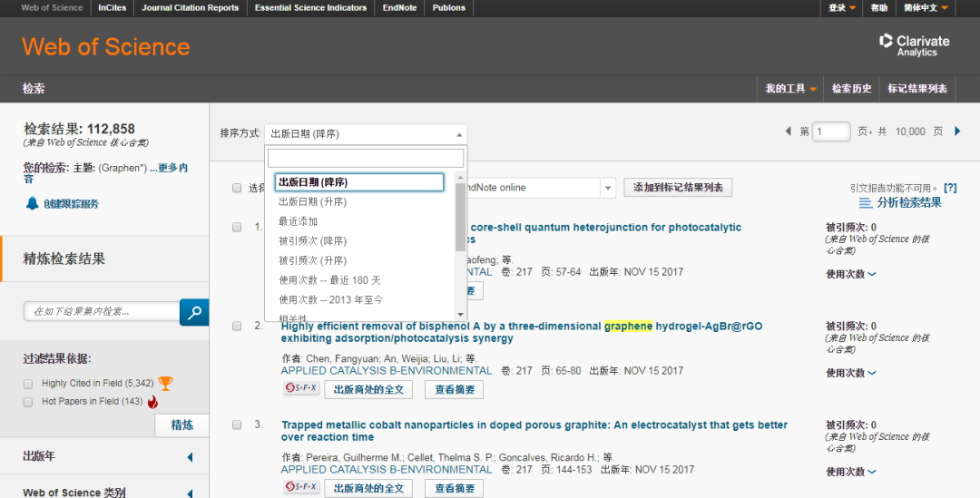Open 标记结果列表 link

tap(916, 89)
